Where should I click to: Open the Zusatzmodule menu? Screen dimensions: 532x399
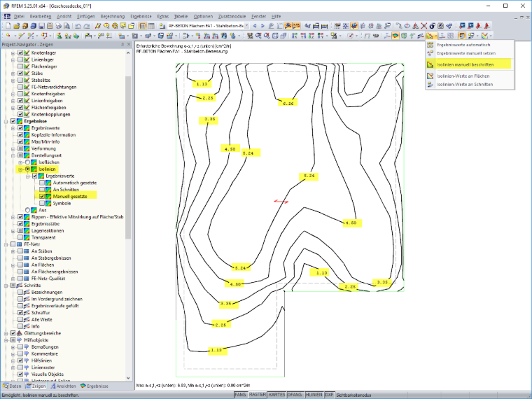[x=232, y=16]
